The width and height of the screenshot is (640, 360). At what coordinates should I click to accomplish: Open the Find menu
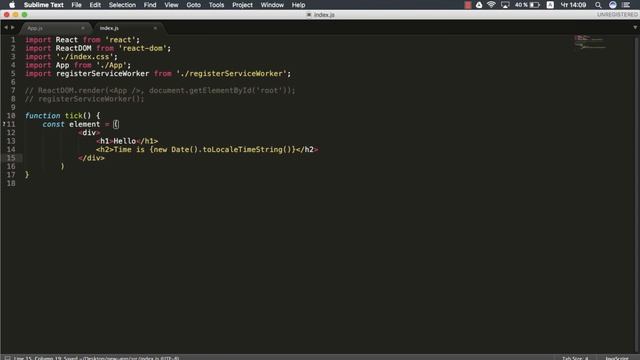(x=150, y=5)
